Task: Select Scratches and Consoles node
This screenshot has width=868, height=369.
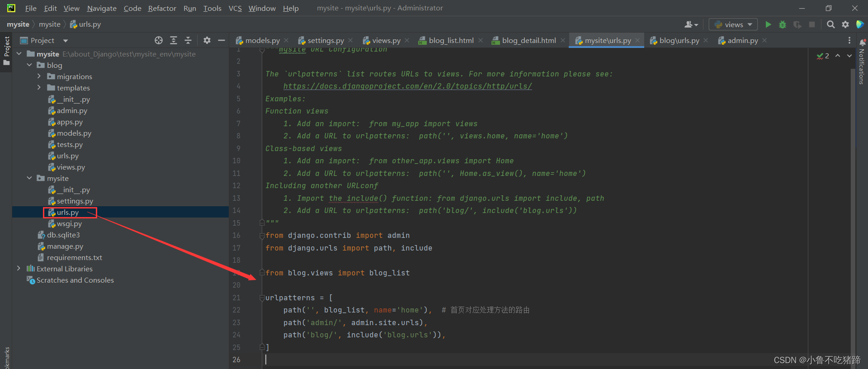Action: (x=70, y=280)
